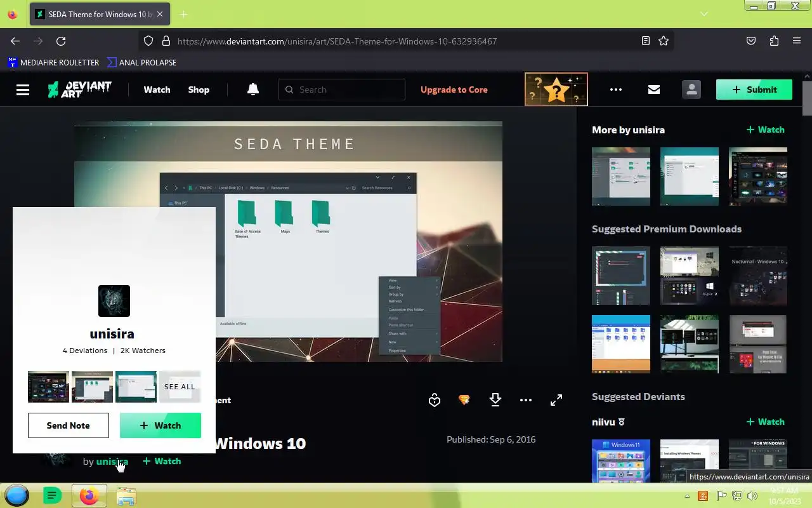The image size is (812, 508).
Task: Select the SEDA Theme browser tab
Action: coord(100,14)
